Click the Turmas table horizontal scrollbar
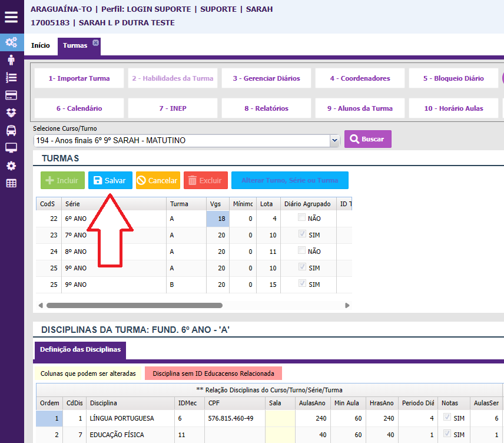This screenshot has height=443, width=504. tap(134, 306)
